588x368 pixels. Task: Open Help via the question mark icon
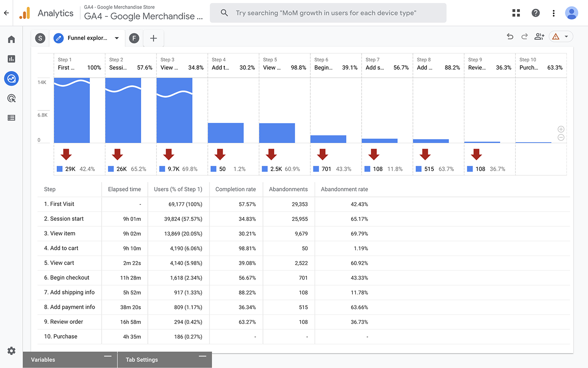click(535, 13)
